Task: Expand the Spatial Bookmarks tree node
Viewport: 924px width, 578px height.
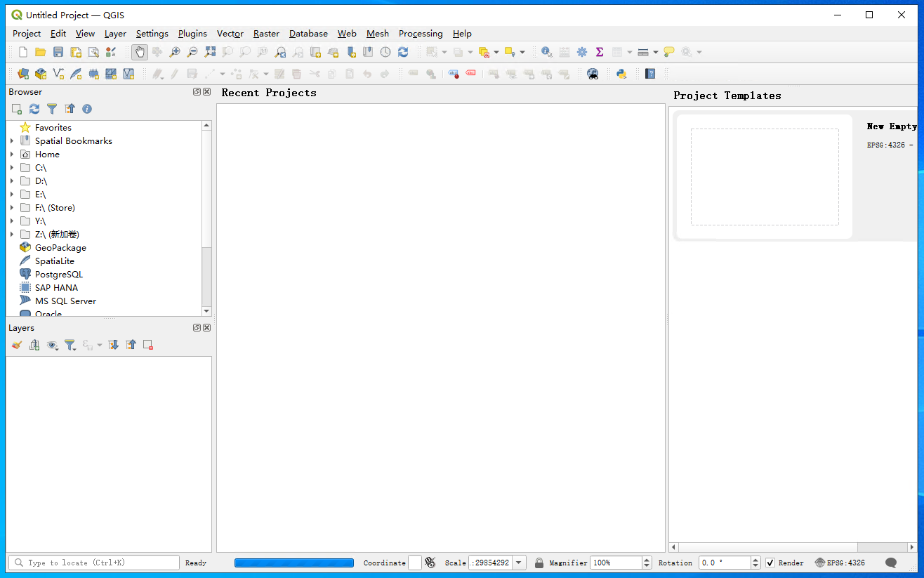Action: point(12,141)
